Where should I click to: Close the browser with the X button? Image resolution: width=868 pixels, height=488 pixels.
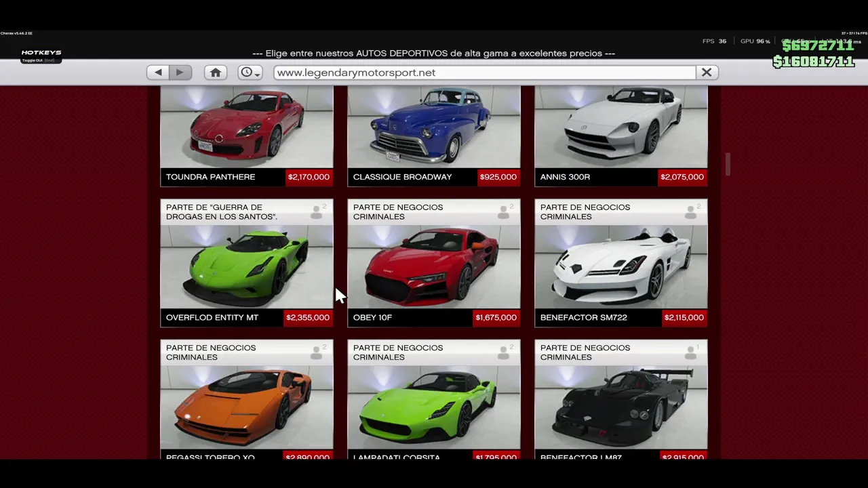707,73
